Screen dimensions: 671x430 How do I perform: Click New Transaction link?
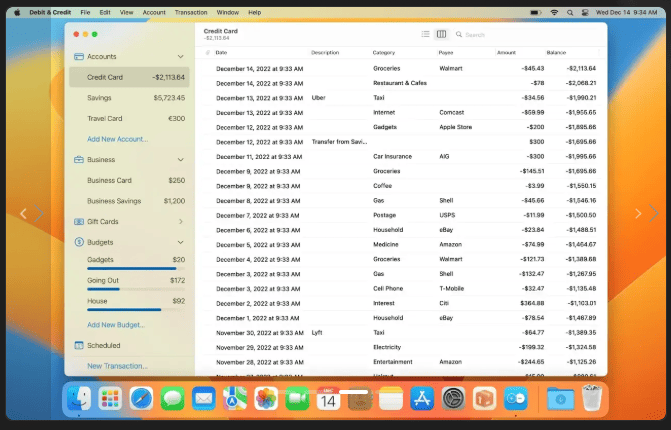[x=117, y=366]
